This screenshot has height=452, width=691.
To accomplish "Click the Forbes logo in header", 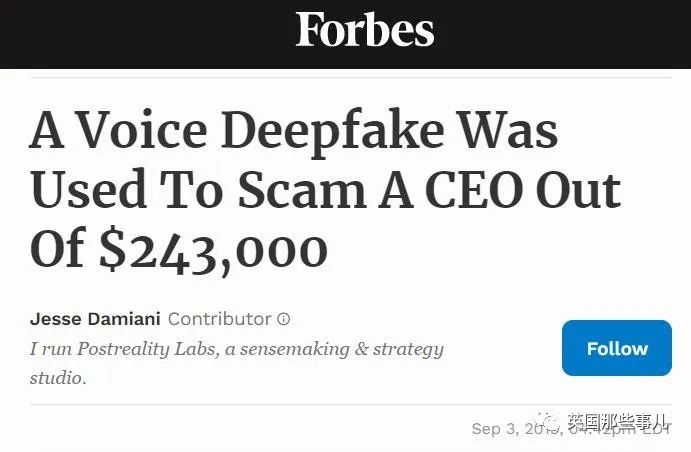I will pos(364,29).
